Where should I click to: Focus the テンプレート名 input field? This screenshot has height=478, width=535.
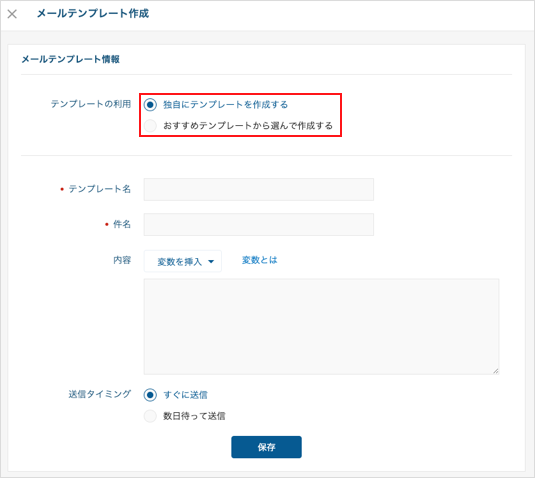(259, 189)
